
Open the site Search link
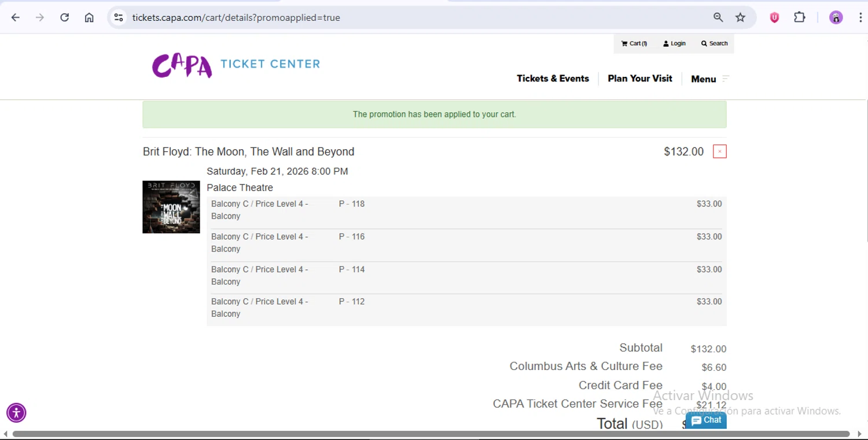tap(715, 43)
